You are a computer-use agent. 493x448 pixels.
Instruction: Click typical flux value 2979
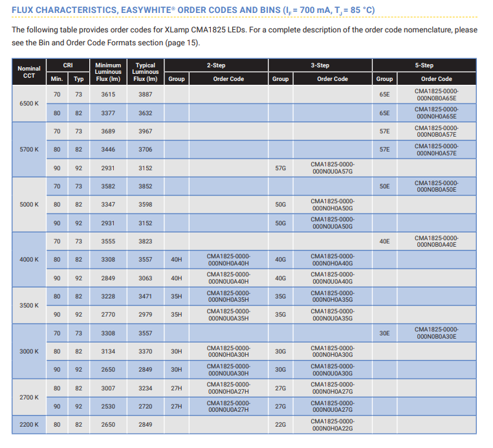point(146,315)
